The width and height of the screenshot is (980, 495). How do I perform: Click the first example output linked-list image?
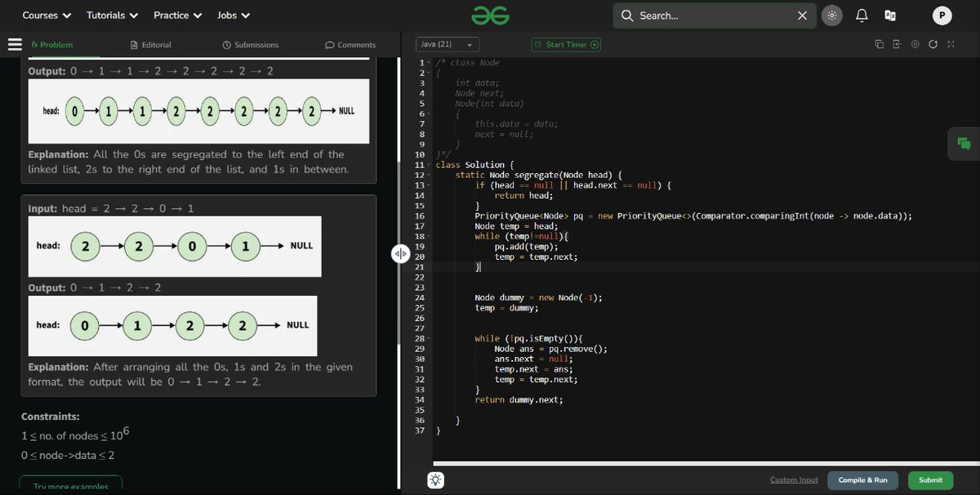(199, 112)
